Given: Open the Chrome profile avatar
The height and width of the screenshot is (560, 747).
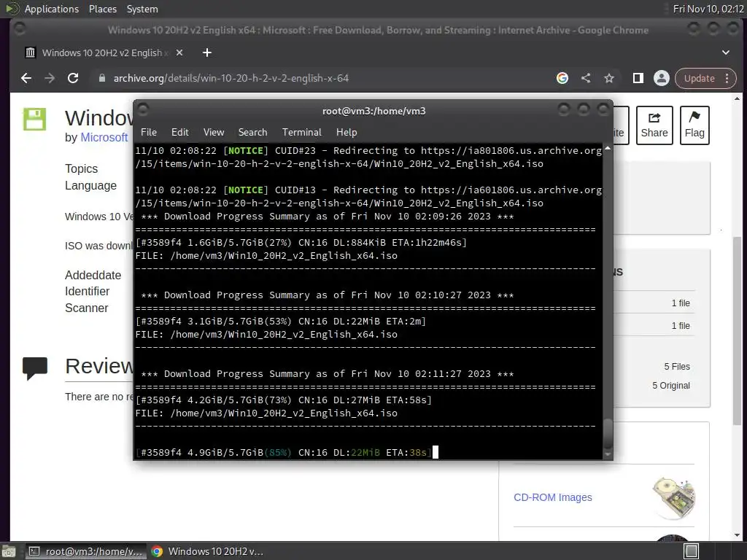Looking at the screenshot, I should click(661, 78).
